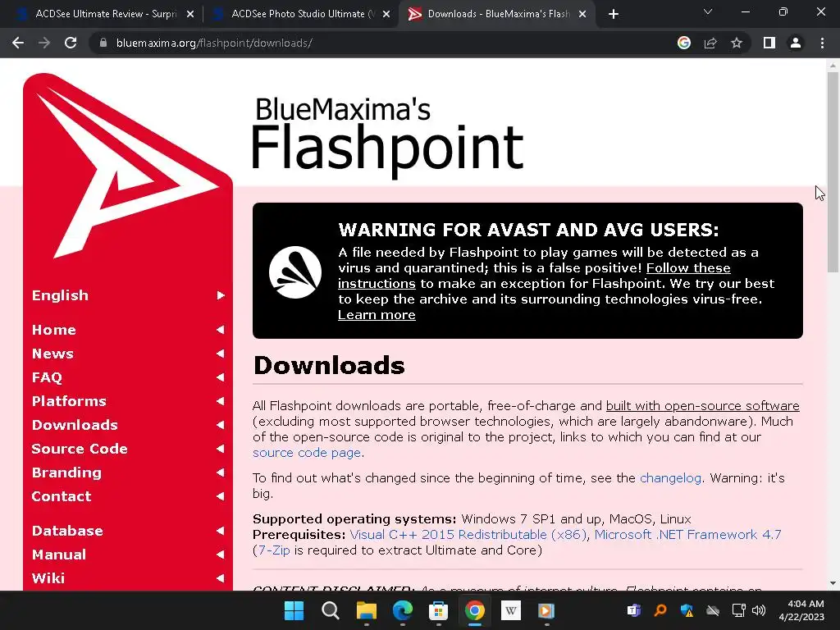Bookmark this page with the star icon

(x=737, y=43)
